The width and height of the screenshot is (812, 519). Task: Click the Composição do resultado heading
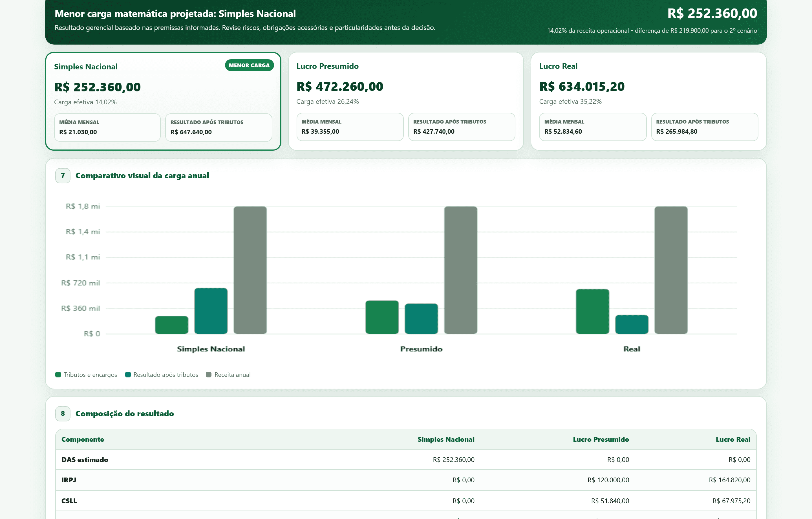tap(124, 414)
